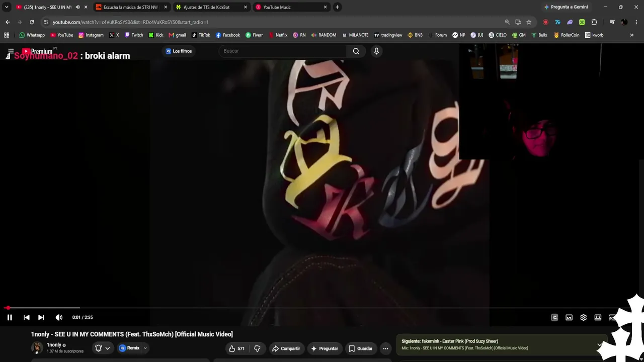
Task: Switch to the Escucha la música tab
Action: (x=131, y=7)
